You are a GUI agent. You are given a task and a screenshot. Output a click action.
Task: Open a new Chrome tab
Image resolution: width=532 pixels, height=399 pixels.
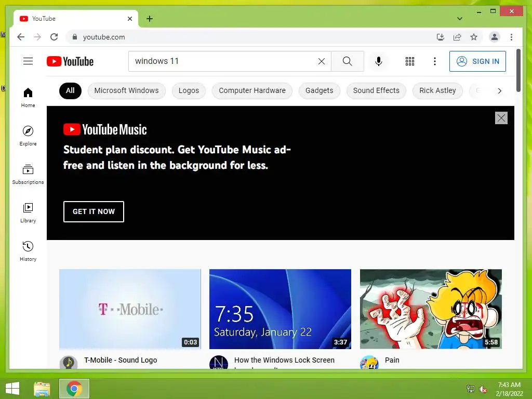click(149, 19)
